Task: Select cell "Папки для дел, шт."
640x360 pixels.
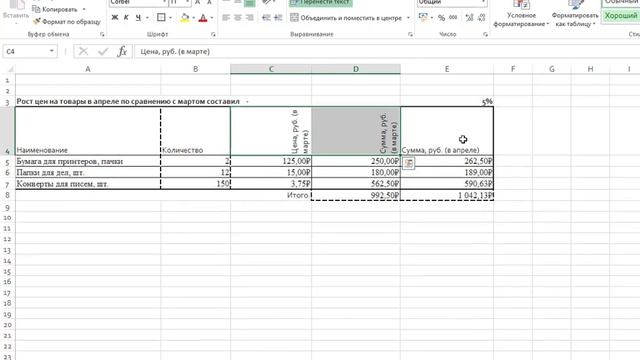Action: pos(88,173)
